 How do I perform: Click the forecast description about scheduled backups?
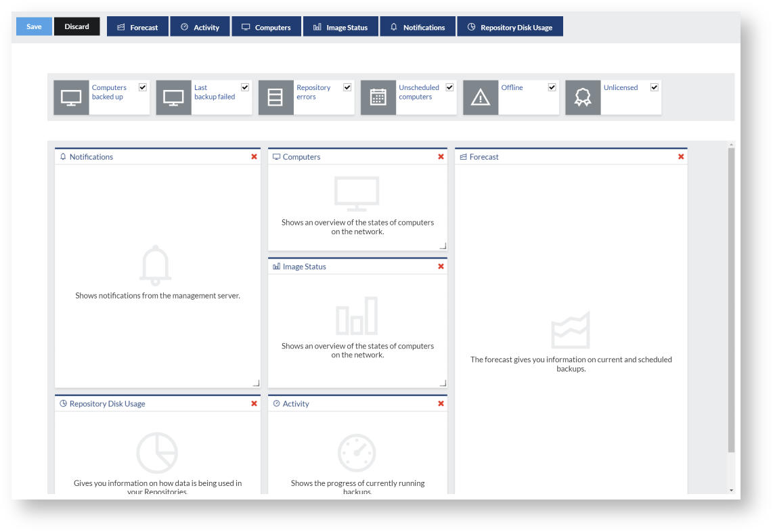[x=571, y=364]
